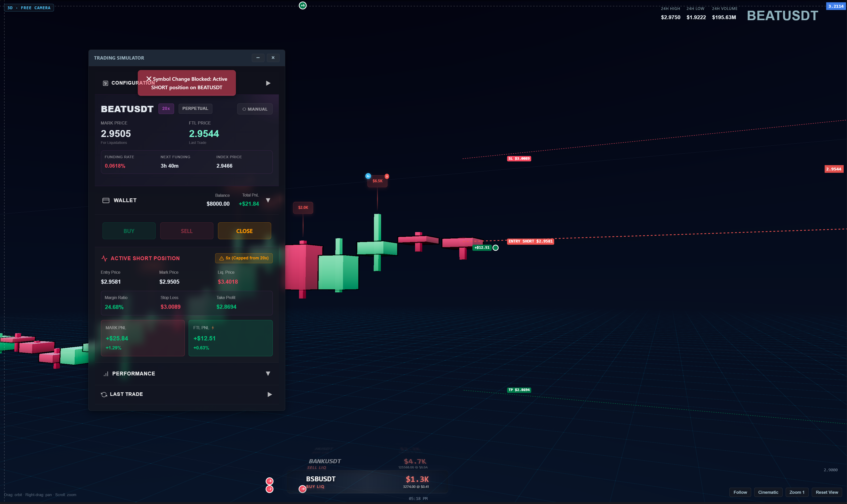This screenshot has height=504, width=847.
Task: Click the blue refresh dot on $6.5K bubble
Action: [x=368, y=176]
